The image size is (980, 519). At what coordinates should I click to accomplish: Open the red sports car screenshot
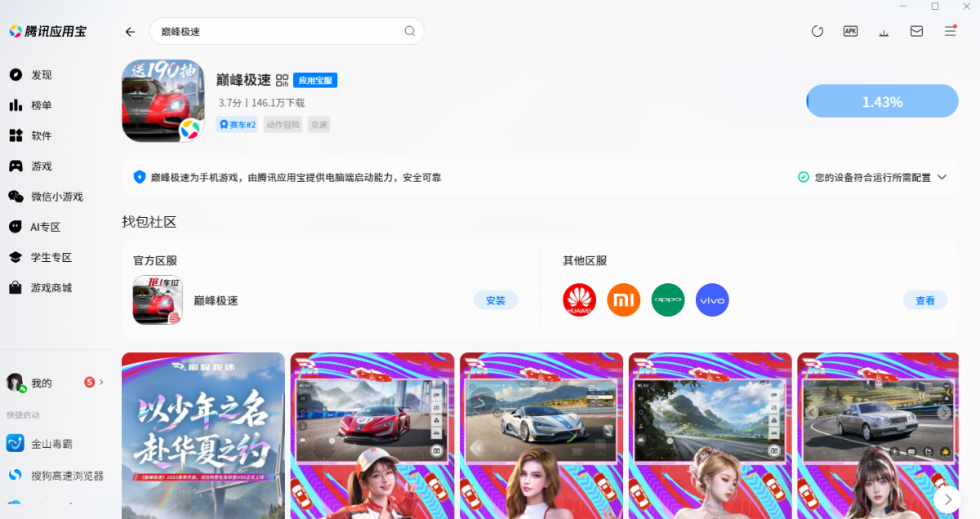pos(372,436)
